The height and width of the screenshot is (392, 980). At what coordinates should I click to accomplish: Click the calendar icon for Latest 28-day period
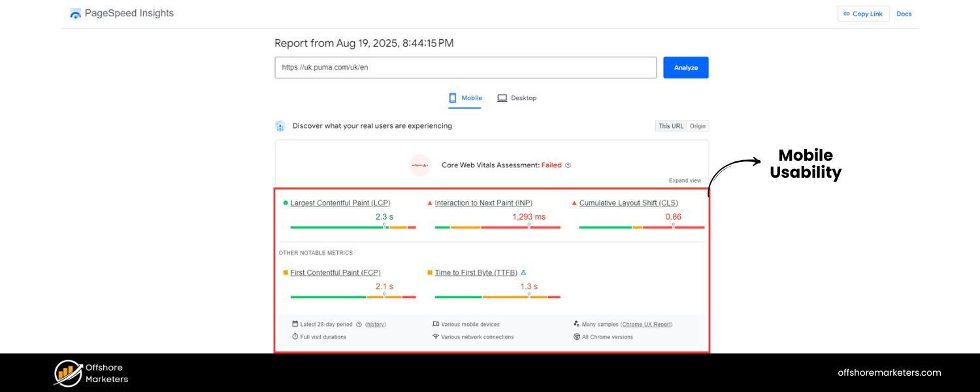coord(294,323)
